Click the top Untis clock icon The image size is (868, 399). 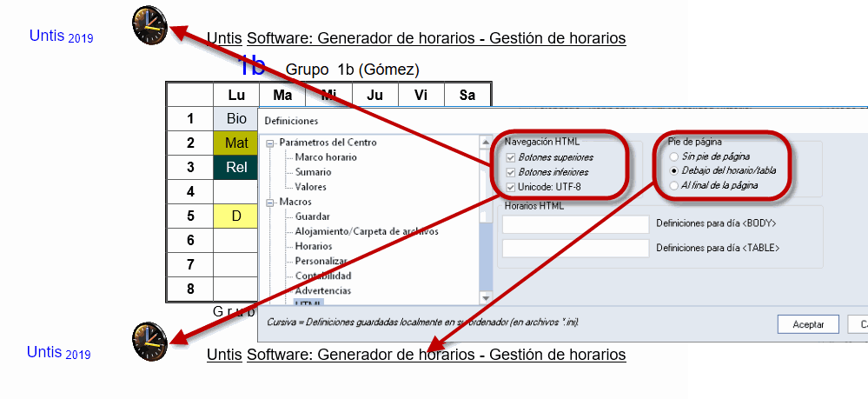tap(150, 25)
